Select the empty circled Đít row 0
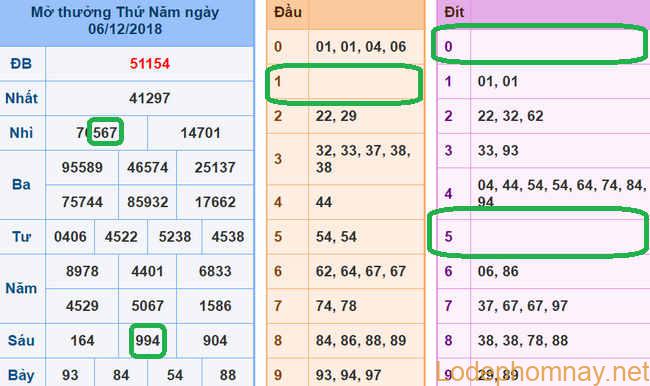The image size is (650, 386). click(x=540, y=44)
